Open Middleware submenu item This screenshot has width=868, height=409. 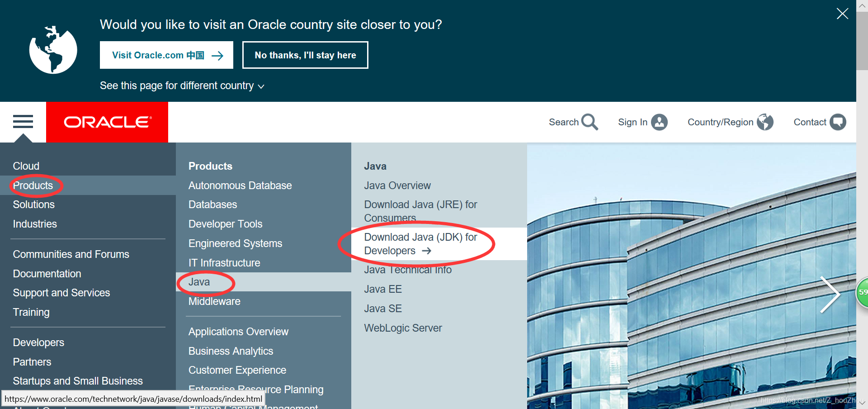click(x=214, y=301)
